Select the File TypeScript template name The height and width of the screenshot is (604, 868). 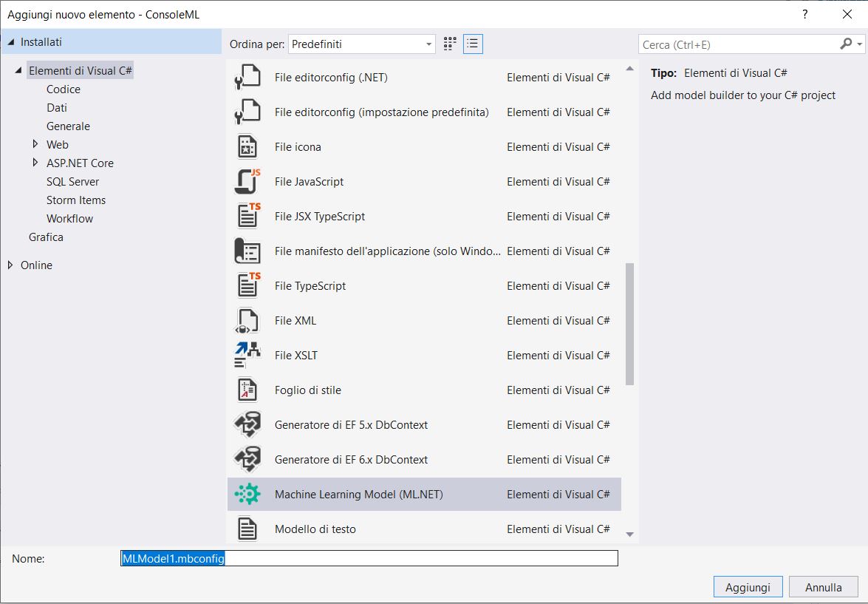point(310,286)
